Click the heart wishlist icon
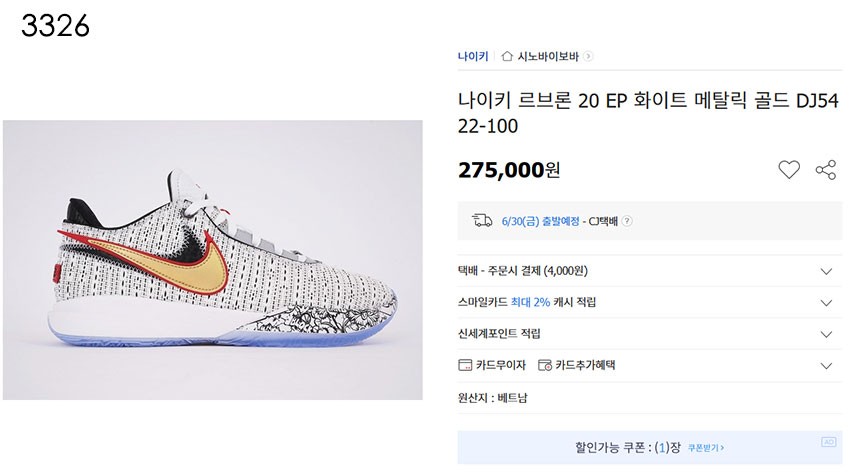 click(x=789, y=170)
